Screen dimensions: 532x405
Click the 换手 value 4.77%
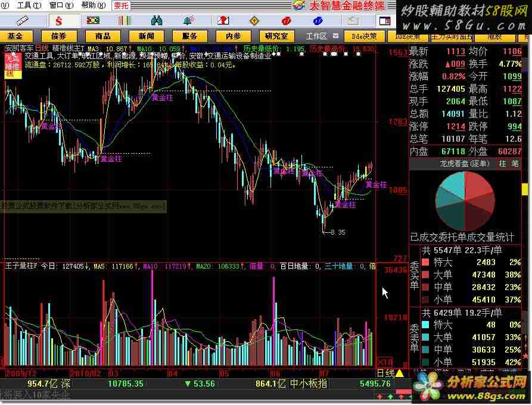coord(510,64)
